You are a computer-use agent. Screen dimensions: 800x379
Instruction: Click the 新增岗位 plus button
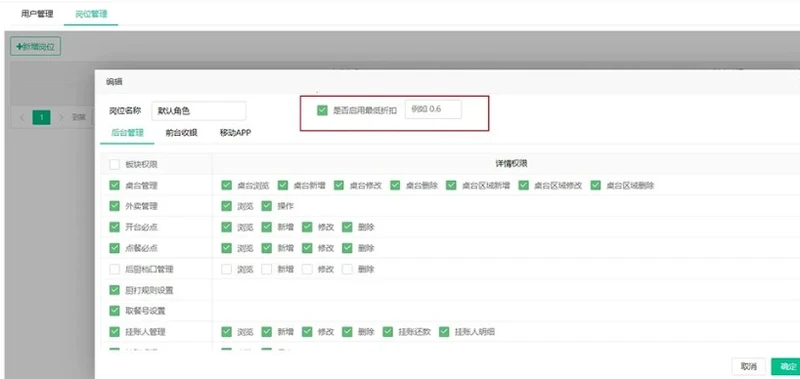tap(36, 46)
